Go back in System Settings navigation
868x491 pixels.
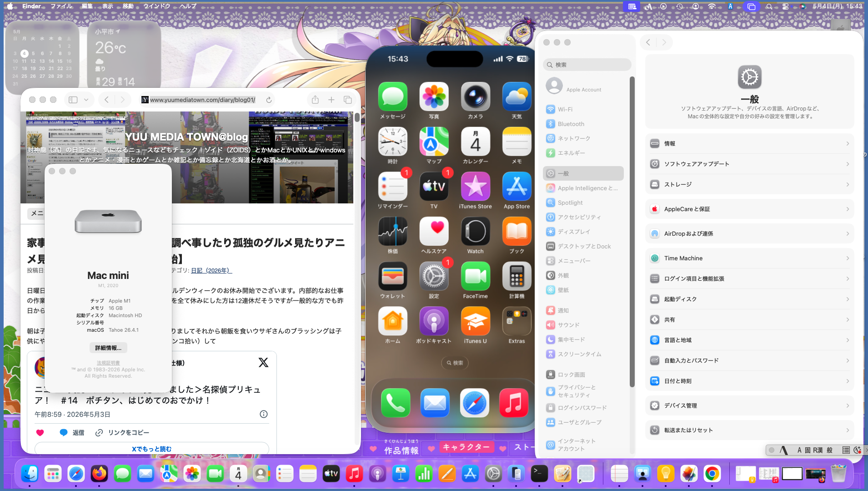pyautogui.click(x=648, y=42)
